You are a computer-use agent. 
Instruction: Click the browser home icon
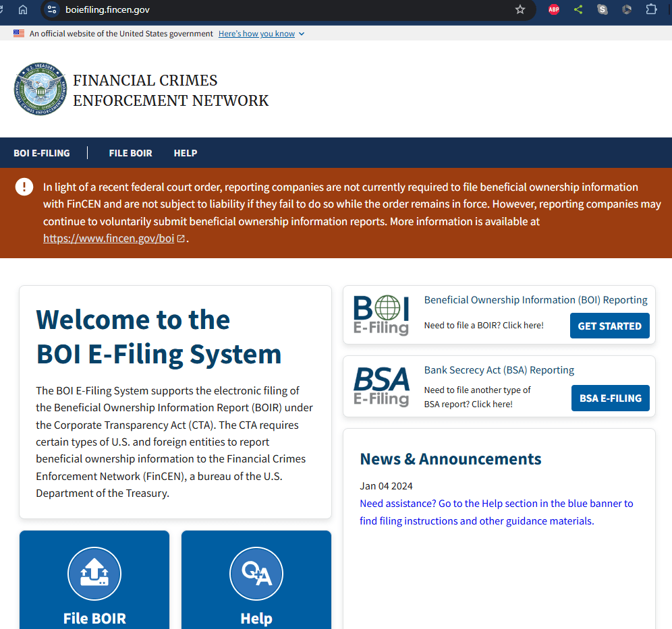(23, 9)
